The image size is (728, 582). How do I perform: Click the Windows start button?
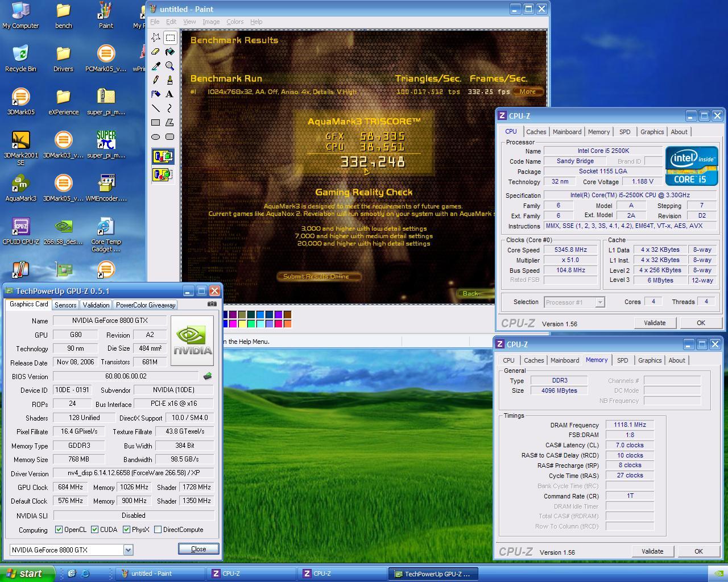[x=27, y=573]
